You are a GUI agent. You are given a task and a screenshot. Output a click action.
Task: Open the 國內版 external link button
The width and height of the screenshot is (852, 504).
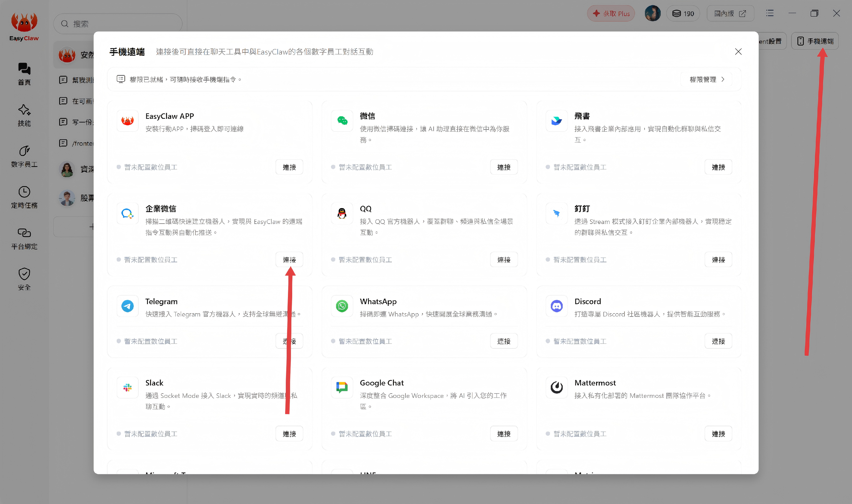(730, 14)
